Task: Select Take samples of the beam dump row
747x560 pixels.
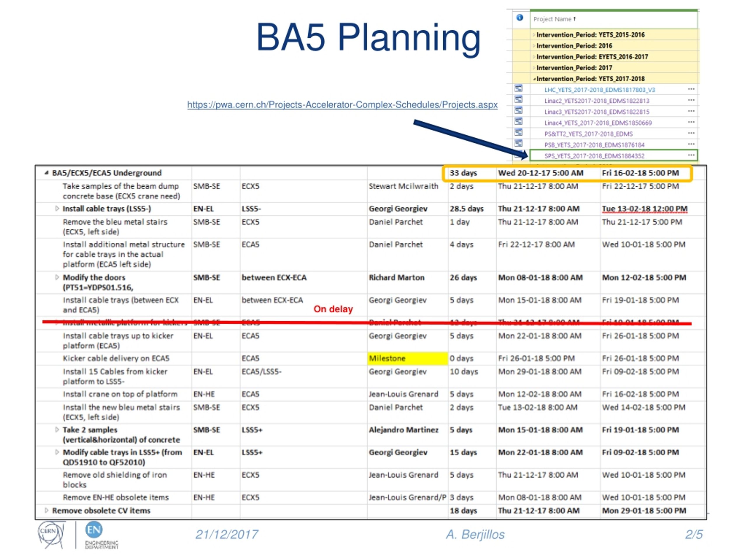Action: pos(371,191)
